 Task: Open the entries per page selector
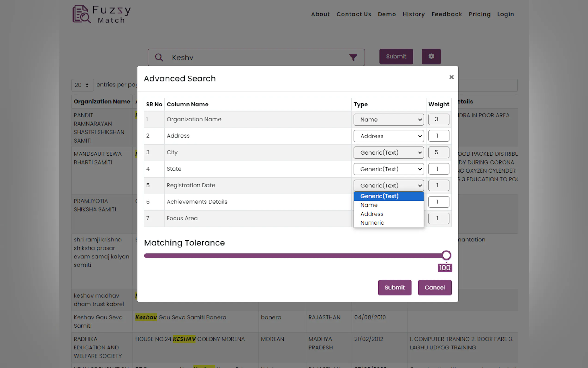coord(82,85)
